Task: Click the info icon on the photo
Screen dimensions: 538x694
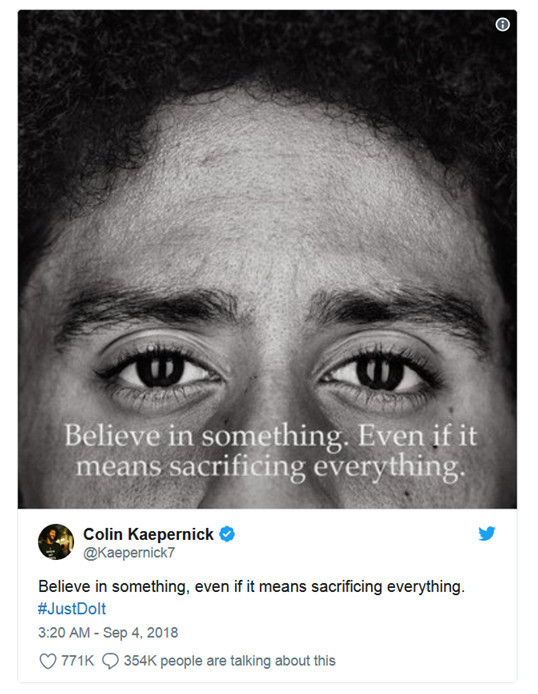Action: pyautogui.click(x=502, y=24)
